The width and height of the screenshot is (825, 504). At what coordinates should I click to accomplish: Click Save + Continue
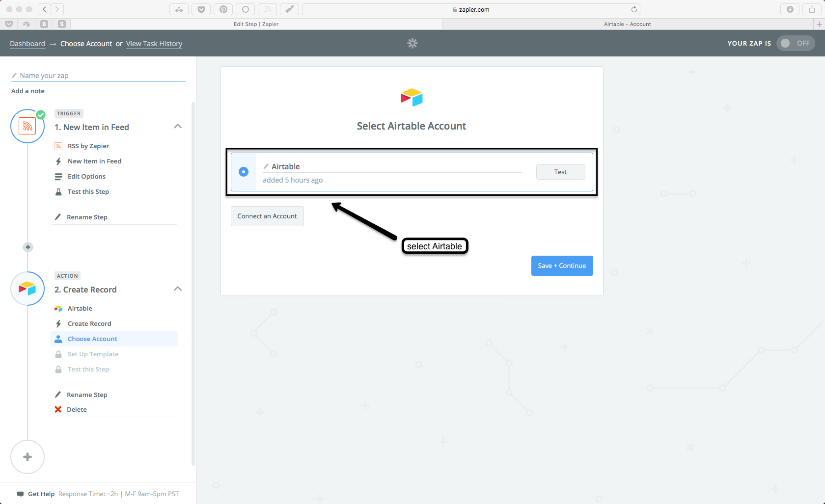click(x=562, y=265)
